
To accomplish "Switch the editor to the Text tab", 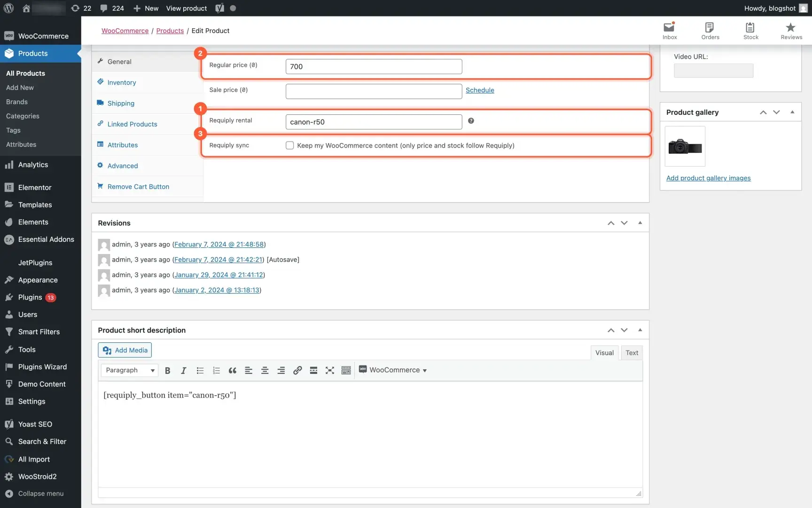I will 632,353.
